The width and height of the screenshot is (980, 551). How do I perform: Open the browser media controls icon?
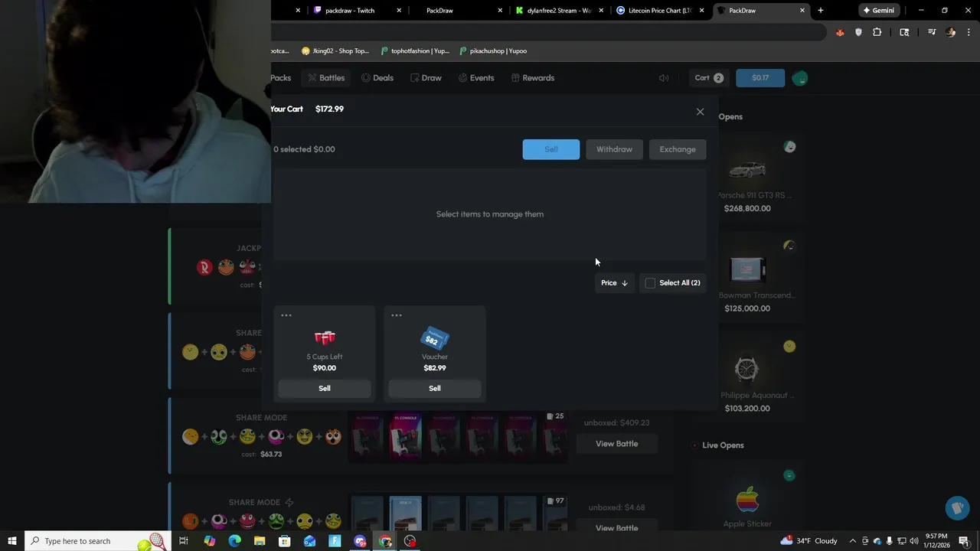[932, 32]
